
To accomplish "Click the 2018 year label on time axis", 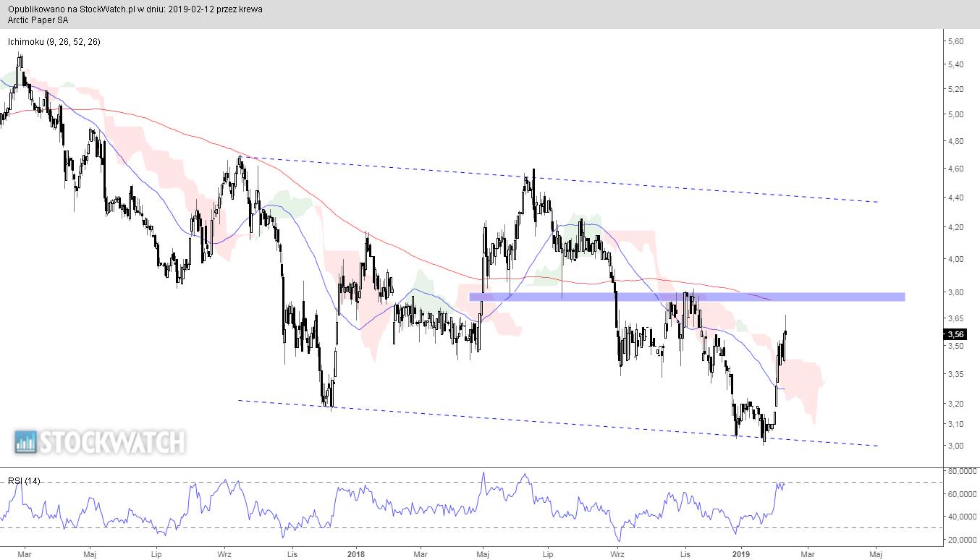I will click(x=355, y=553).
